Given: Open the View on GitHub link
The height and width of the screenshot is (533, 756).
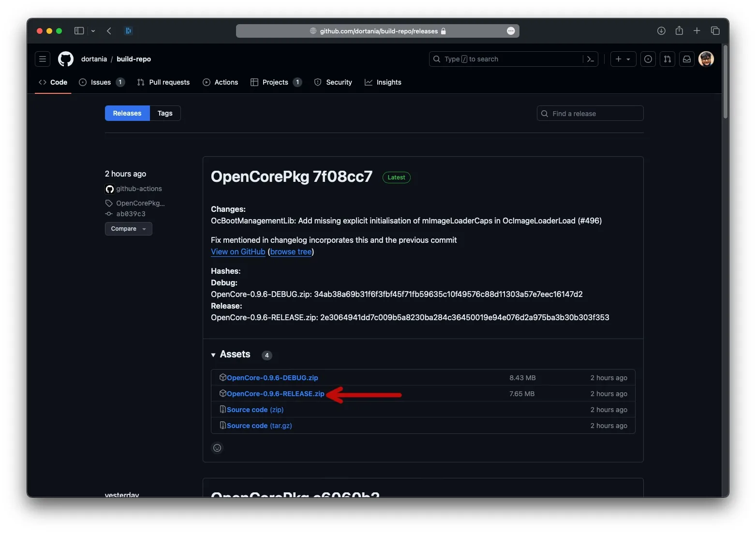Looking at the screenshot, I should point(238,252).
